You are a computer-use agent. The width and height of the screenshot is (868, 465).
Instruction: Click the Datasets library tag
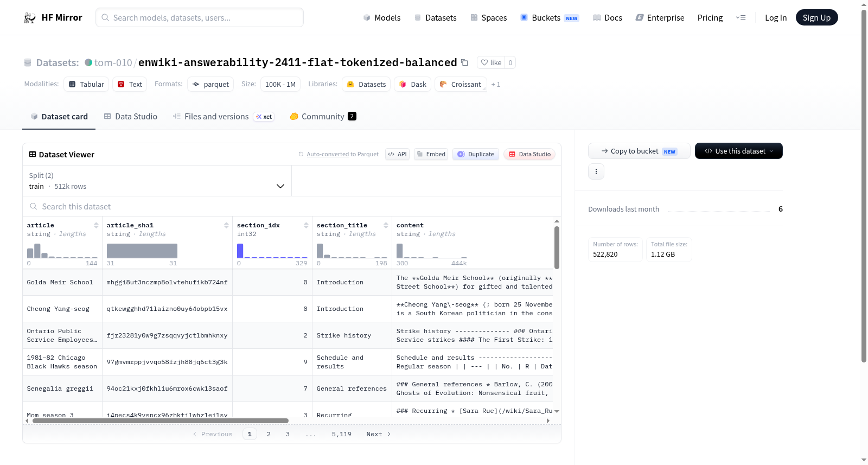pyautogui.click(x=366, y=84)
